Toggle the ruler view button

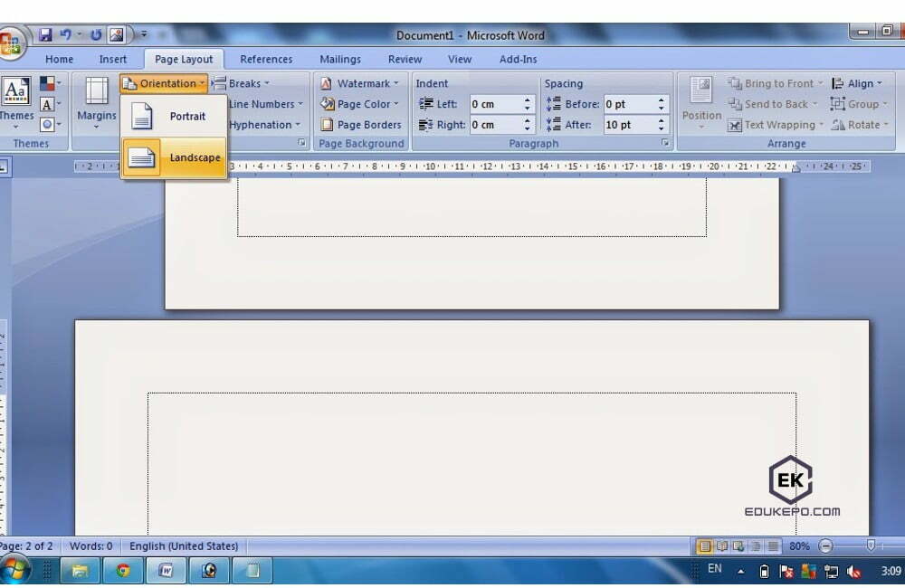pos(3,166)
